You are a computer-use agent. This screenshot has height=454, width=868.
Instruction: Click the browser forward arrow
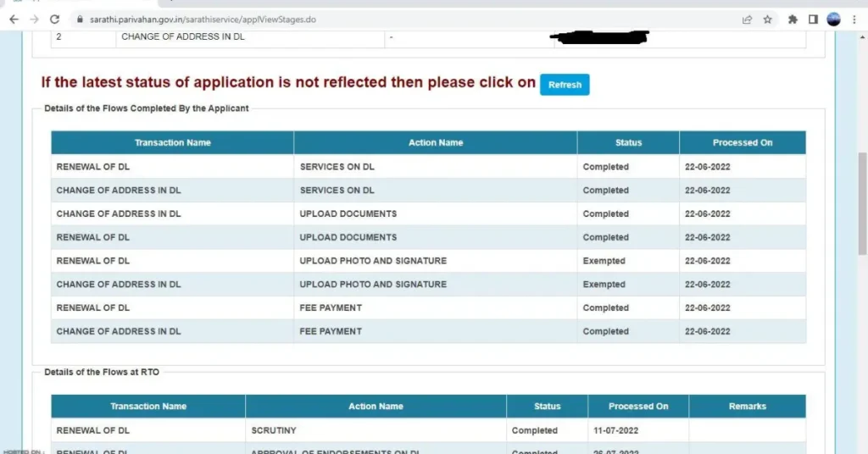tap(34, 19)
